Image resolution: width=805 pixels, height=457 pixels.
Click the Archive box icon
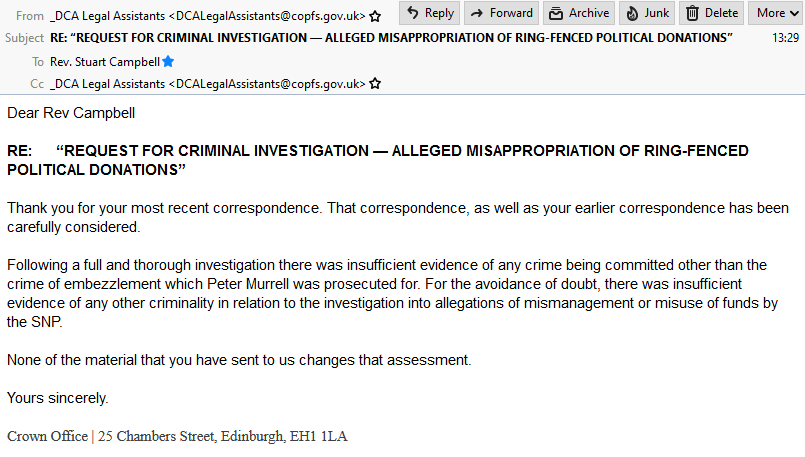click(x=556, y=13)
